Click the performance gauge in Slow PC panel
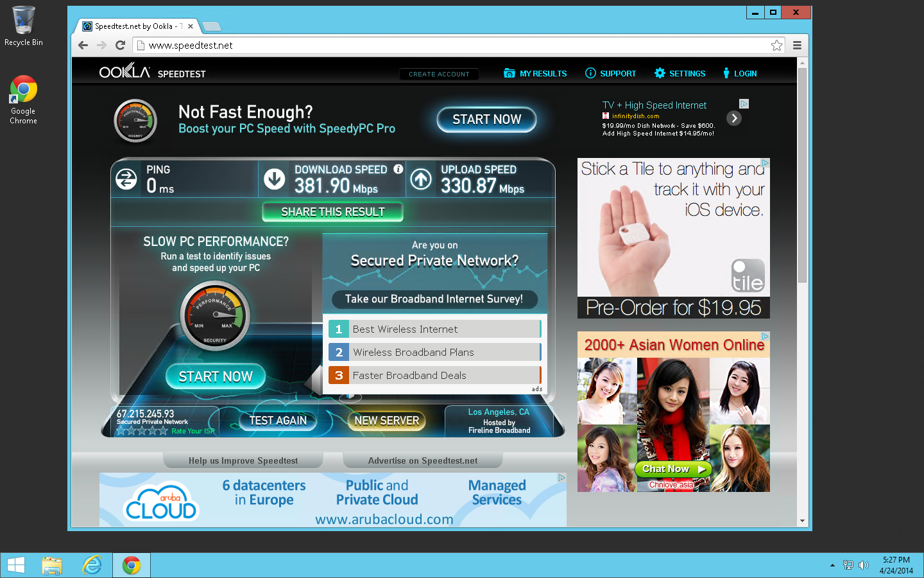The height and width of the screenshot is (578, 924). pos(215,316)
